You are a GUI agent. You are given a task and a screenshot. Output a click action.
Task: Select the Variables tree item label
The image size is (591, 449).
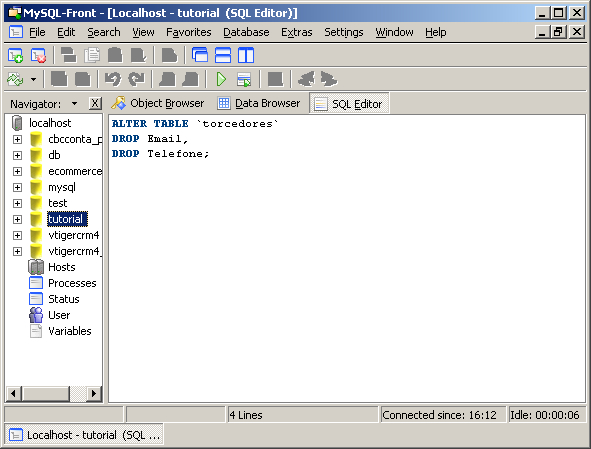pyautogui.click(x=70, y=331)
